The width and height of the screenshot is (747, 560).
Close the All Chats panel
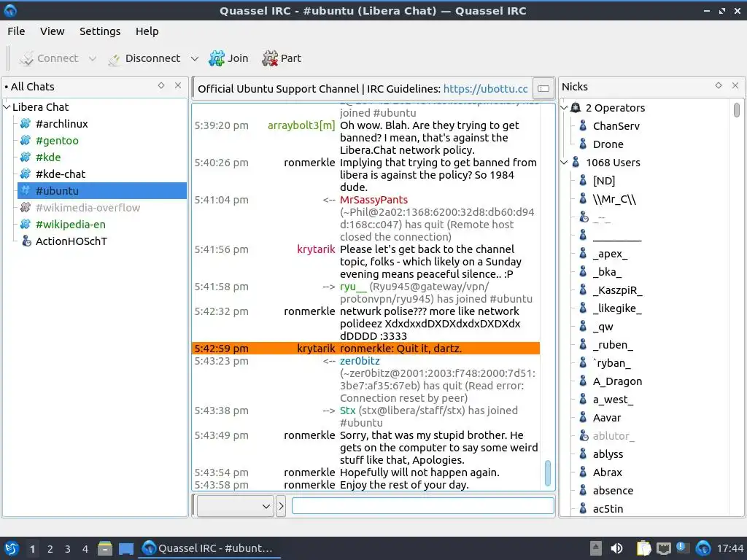178,86
